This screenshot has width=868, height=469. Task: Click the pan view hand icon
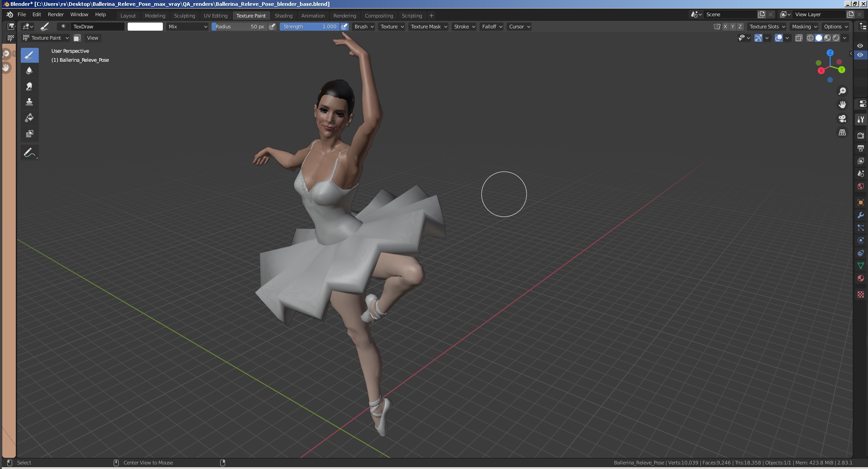point(842,105)
